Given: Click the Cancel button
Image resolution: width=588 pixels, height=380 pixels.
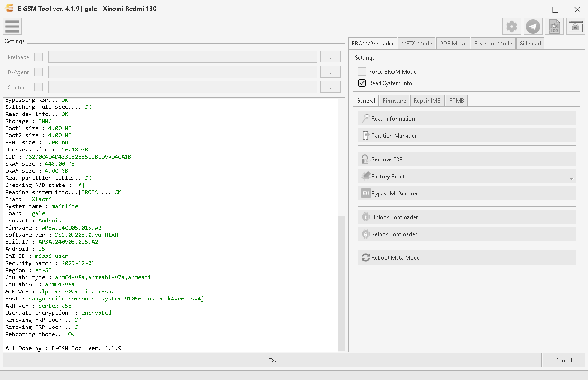Looking at the screenshot, I should pos(564,360).
